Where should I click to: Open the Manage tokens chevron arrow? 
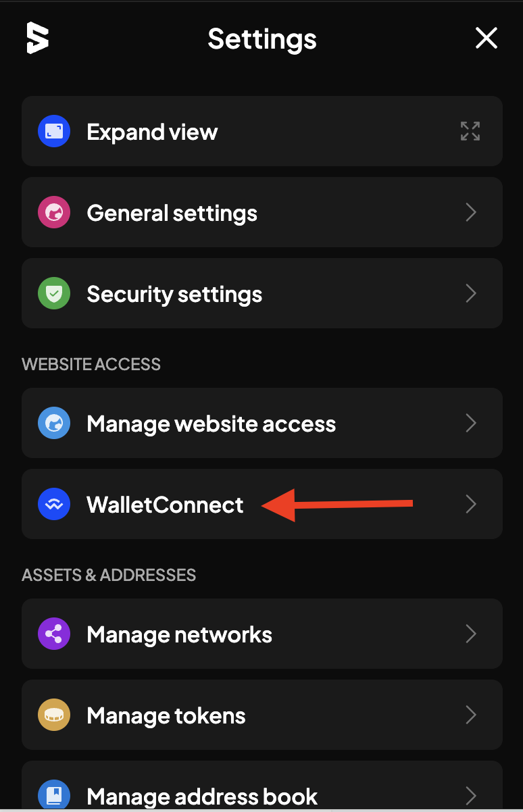click(472, 715)
